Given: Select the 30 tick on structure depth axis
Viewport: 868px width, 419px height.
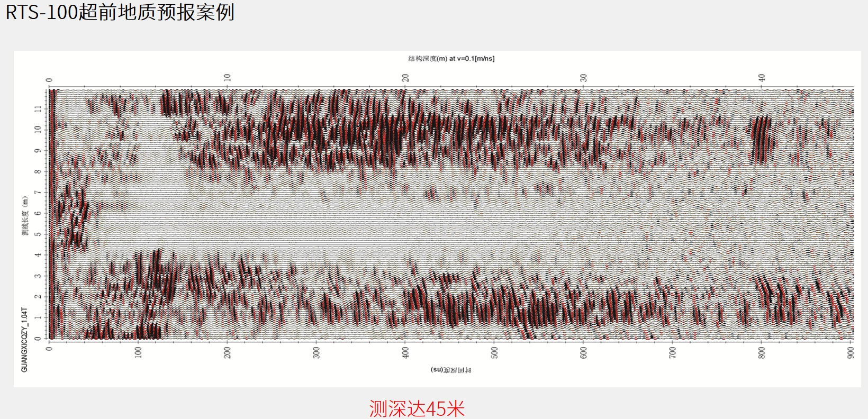Looking at the screenshot, I should pyautogui.click(x=583, y=78).
